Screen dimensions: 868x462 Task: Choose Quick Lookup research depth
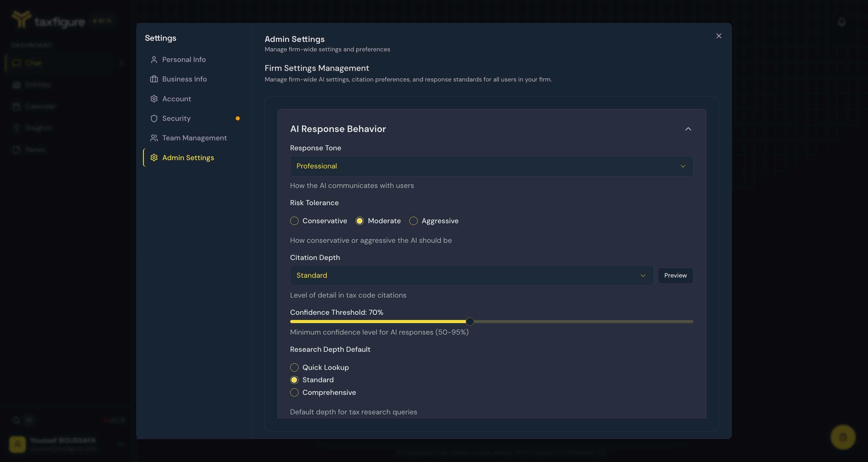point(294,368)
